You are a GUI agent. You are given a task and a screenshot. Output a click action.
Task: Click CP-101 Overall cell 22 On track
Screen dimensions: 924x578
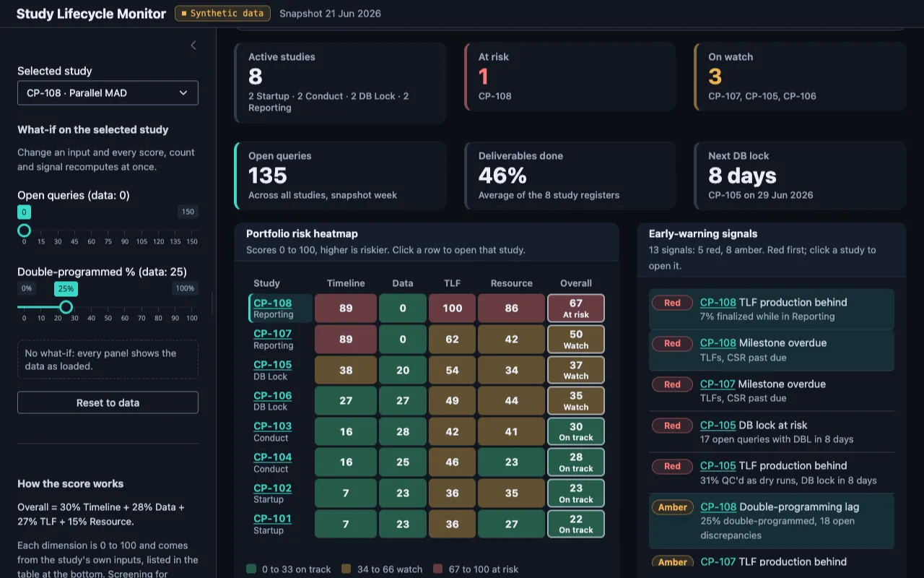576,524
